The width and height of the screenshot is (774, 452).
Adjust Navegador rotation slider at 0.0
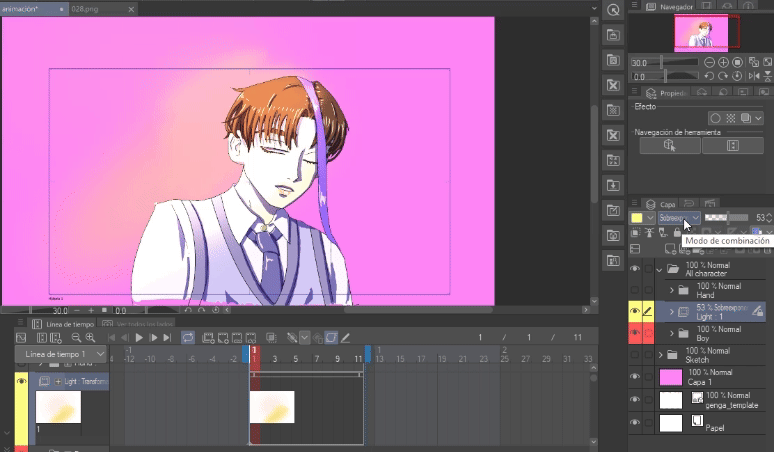coord(665,76)
